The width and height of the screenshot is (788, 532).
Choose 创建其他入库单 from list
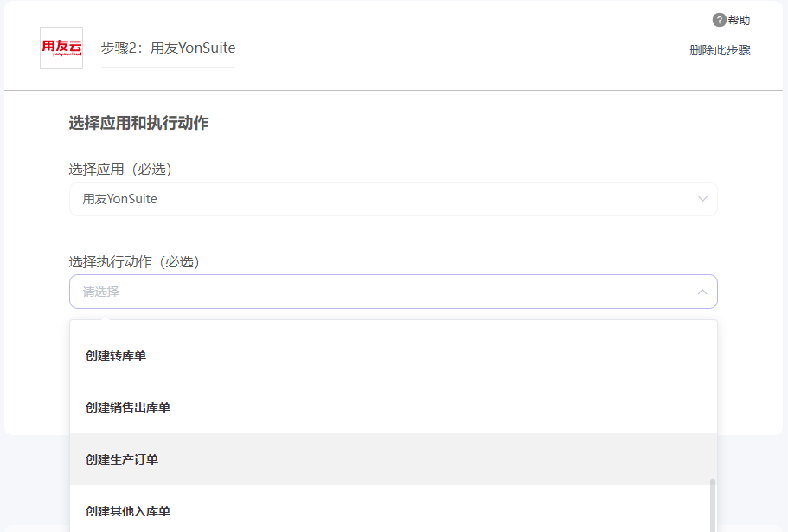pos(393,509)
